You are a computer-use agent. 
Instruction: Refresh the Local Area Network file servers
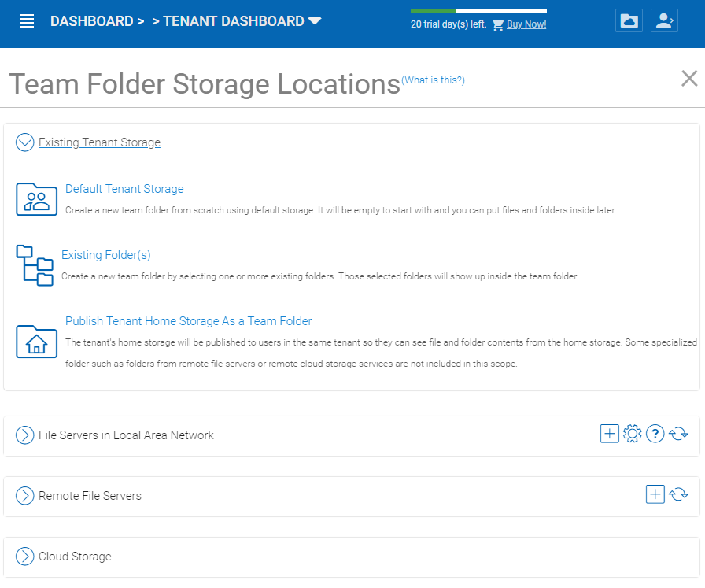(678, 434)
